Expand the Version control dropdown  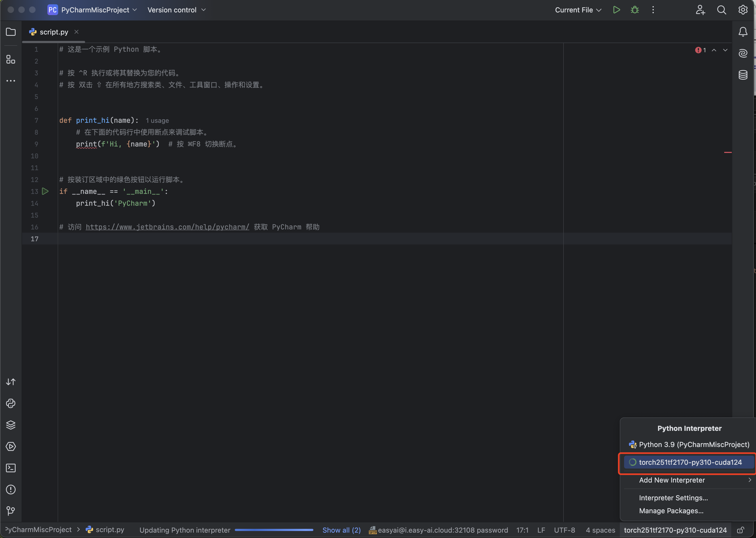click(x=177, y=10)
